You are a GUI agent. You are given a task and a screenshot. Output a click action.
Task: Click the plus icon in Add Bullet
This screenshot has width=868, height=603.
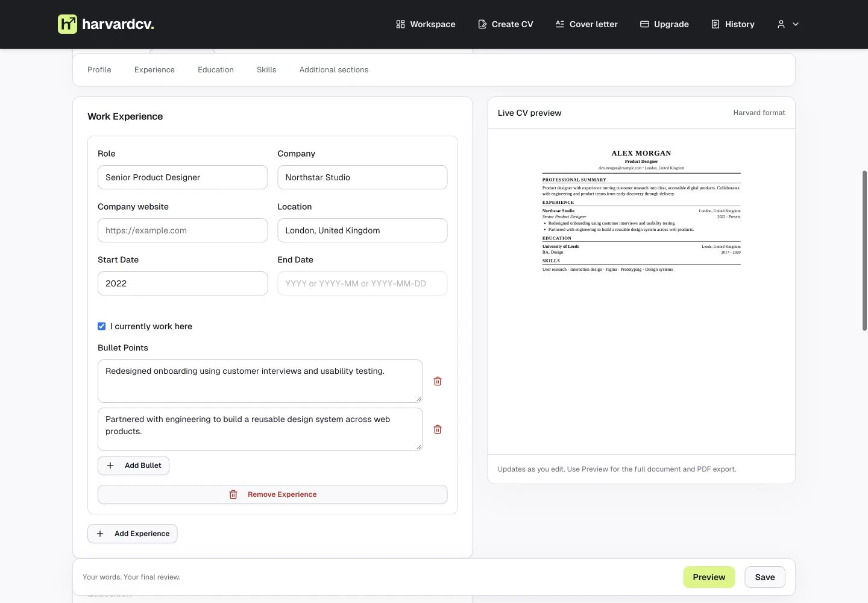tap(110, 466)
